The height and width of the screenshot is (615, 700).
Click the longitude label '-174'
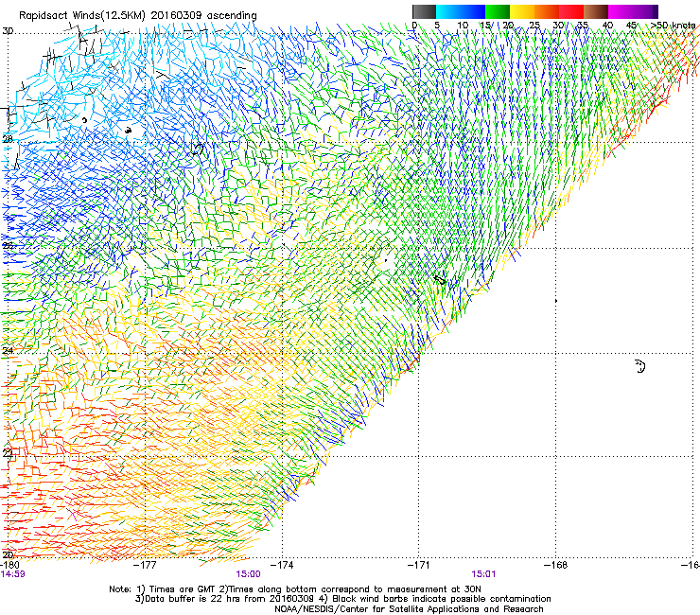point(282,565)
